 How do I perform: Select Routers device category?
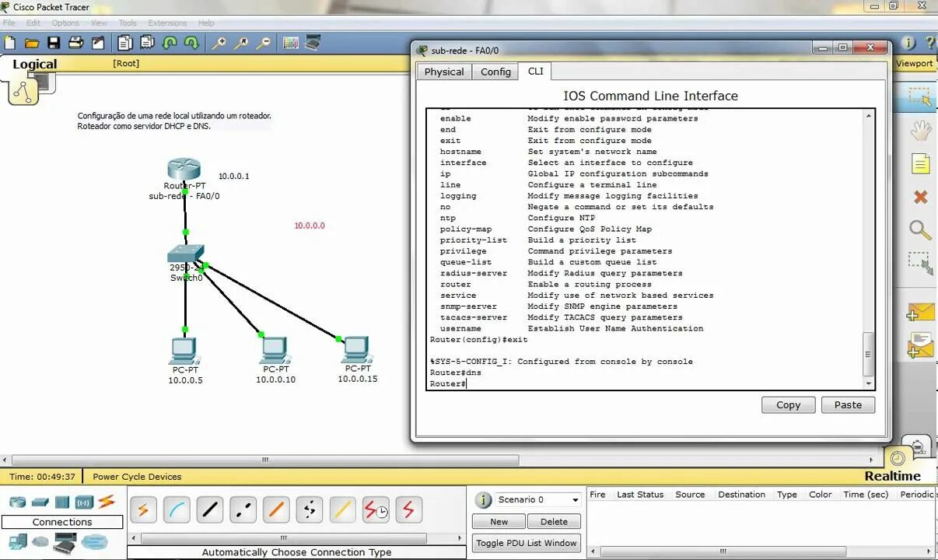[18, 502]
